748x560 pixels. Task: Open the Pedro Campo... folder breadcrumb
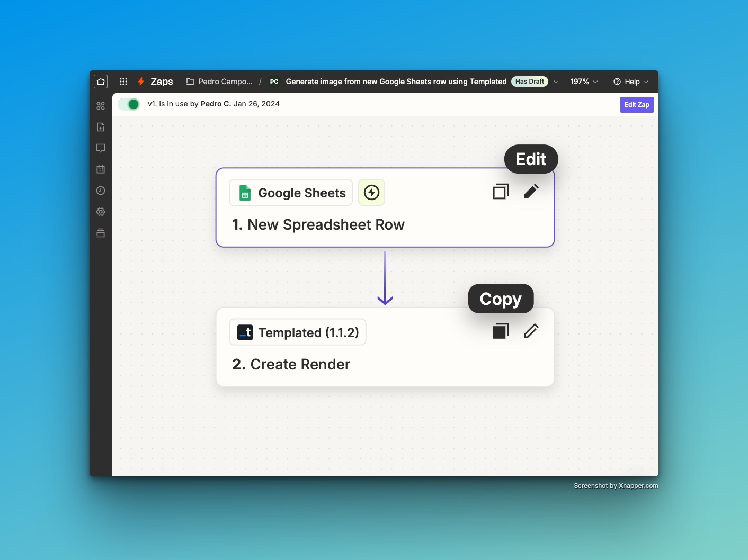tap(219, 82)
